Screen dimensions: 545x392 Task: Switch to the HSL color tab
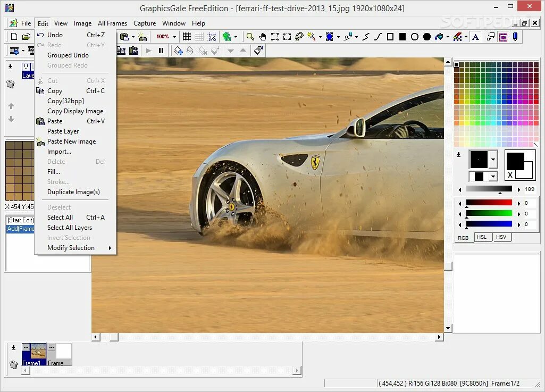pos(482,237)
